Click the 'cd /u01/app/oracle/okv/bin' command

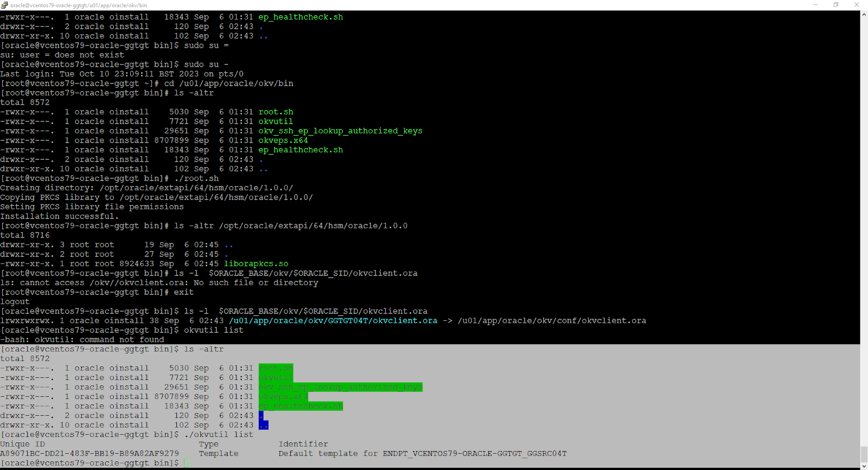click(228, 83)
